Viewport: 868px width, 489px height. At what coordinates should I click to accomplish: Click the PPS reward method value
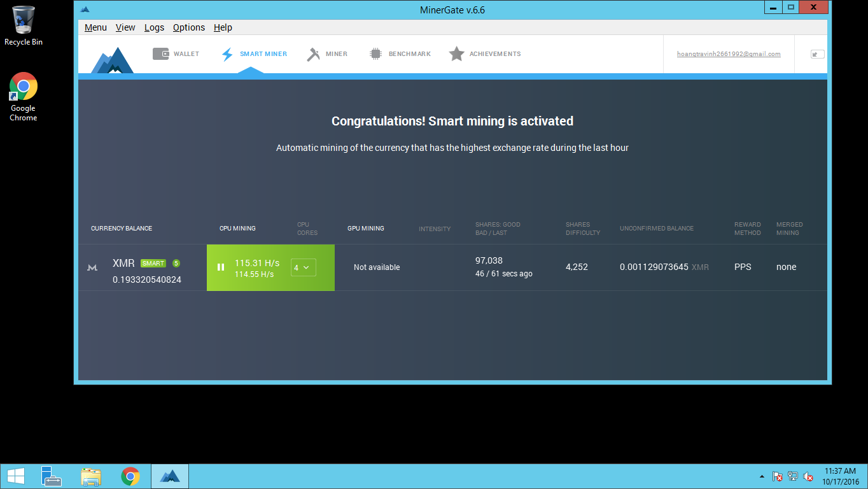point(743,267)
